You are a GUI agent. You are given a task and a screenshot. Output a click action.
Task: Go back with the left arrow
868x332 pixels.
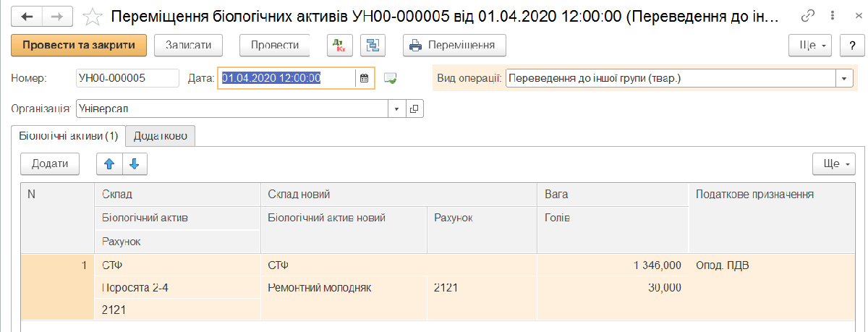point(27,16)
